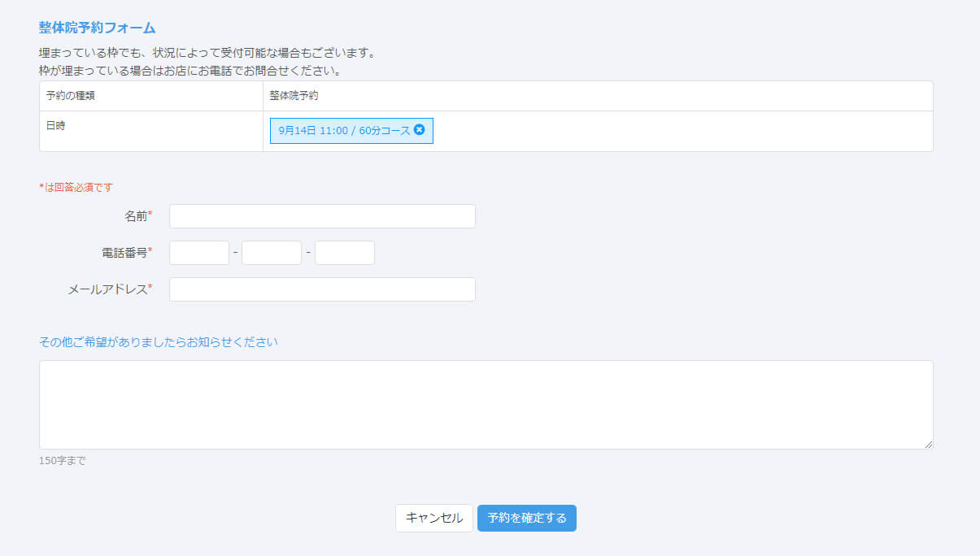Click the text area resize handle
Image resolution: width=980 pixels, height=556 pixels.
[x=928, y=444]
